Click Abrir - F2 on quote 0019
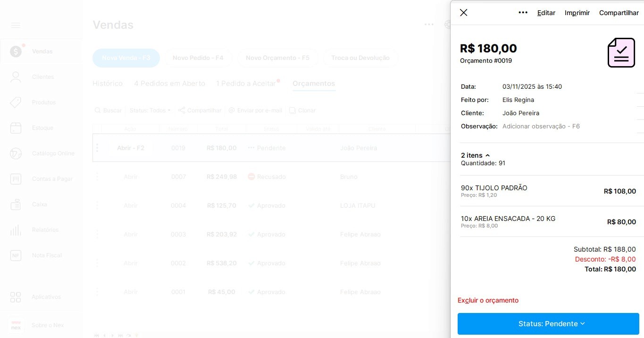Screen dimensions: 644x338 coord(131,148)
